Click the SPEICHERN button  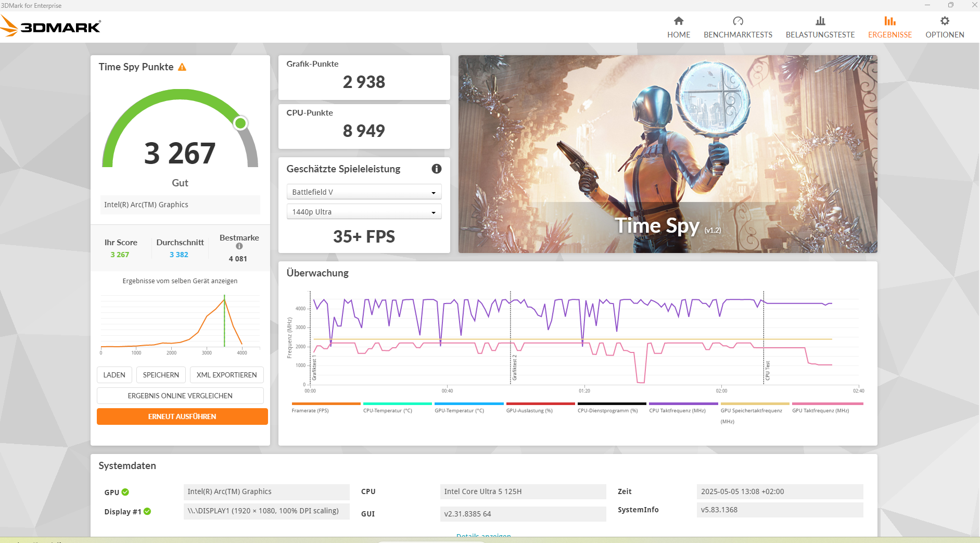161,375
